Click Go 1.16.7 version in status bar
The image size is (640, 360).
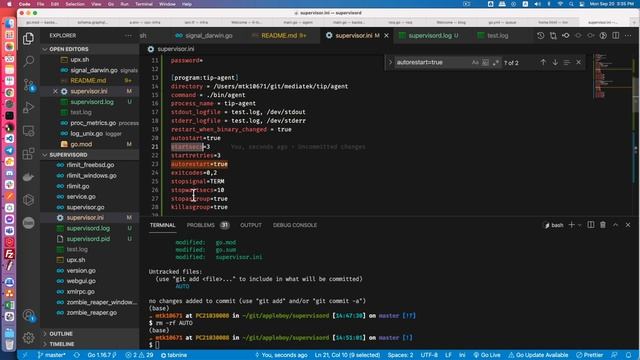pyautogui.click(x=102, y=355)
